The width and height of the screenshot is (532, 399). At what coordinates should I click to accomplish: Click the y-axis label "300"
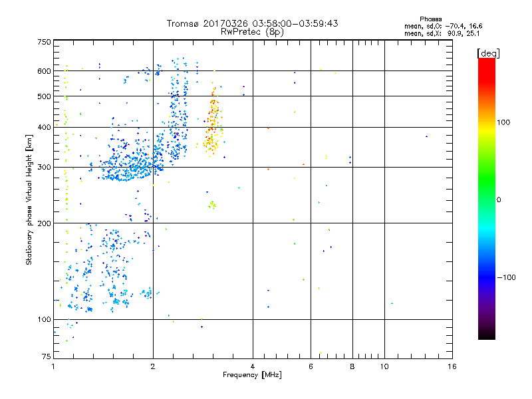click(44, 167)
